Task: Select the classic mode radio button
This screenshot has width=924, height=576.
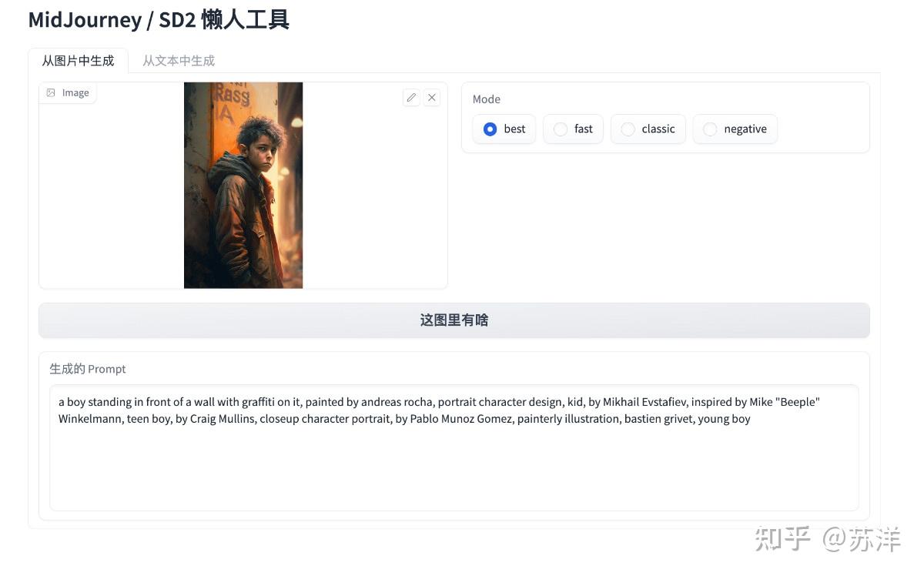Action: click(628, 129)
